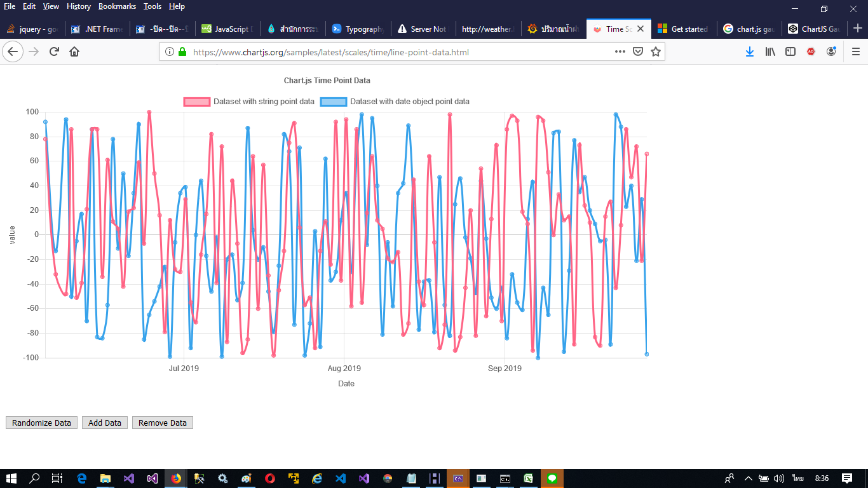This screenshot has height=488, width=868.
Task: Click the Remove Data button
Action: point(163,423)
